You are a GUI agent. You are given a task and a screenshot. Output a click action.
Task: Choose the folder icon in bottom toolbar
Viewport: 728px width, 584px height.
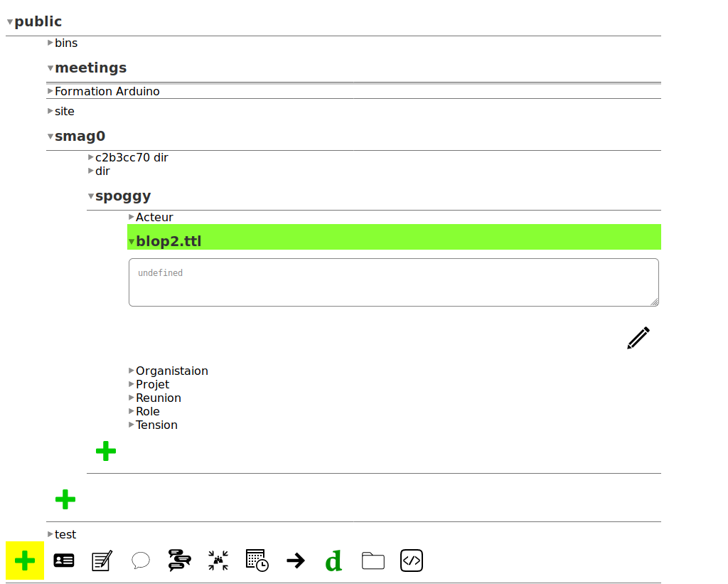(373, 561)
